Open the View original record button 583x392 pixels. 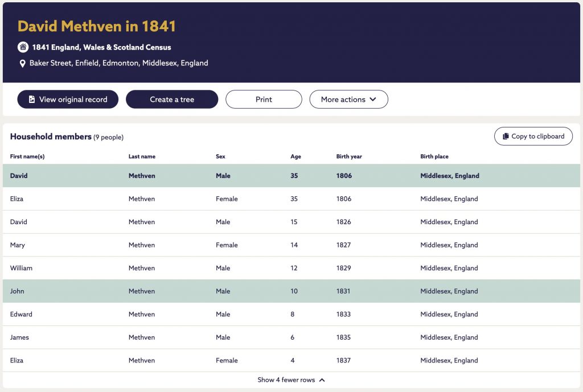click(x=68, y=99)
